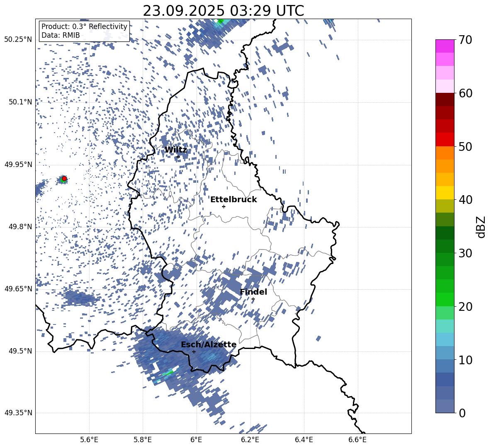Viewport: 491px width, 448px height.
Task: Click the colorbar value 0
Action: click(462, 413)
